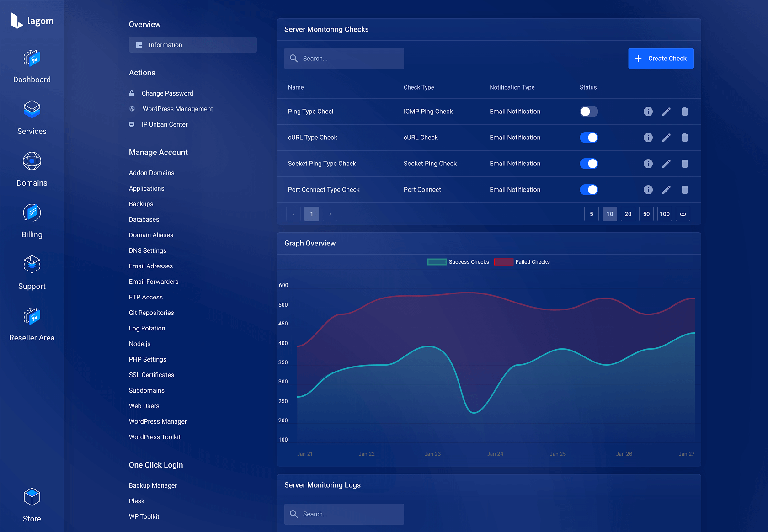This screenshot has width=768, height=532.
Task: Show unlimited entries with infinity button
Action: [683, 214]
